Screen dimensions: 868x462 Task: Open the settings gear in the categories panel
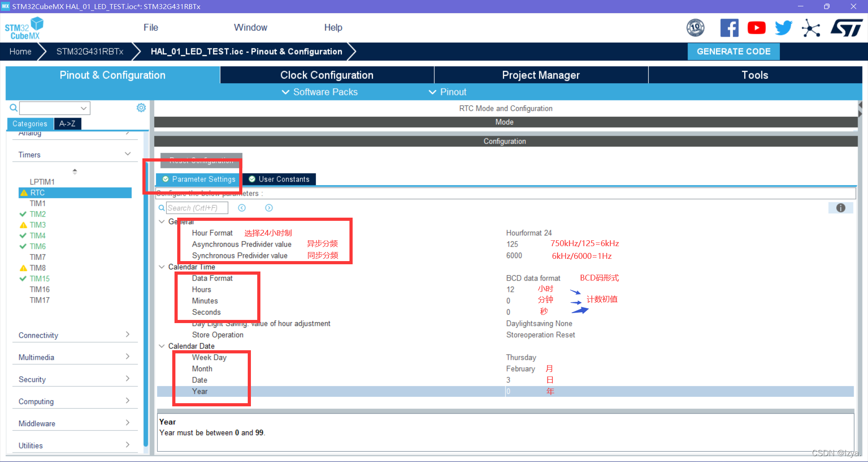[141, 108]
